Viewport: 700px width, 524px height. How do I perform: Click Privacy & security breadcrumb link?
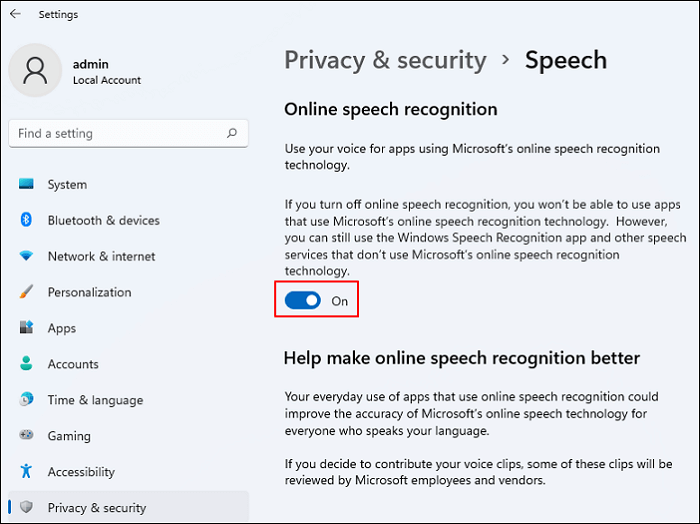[x=387, y=60]
